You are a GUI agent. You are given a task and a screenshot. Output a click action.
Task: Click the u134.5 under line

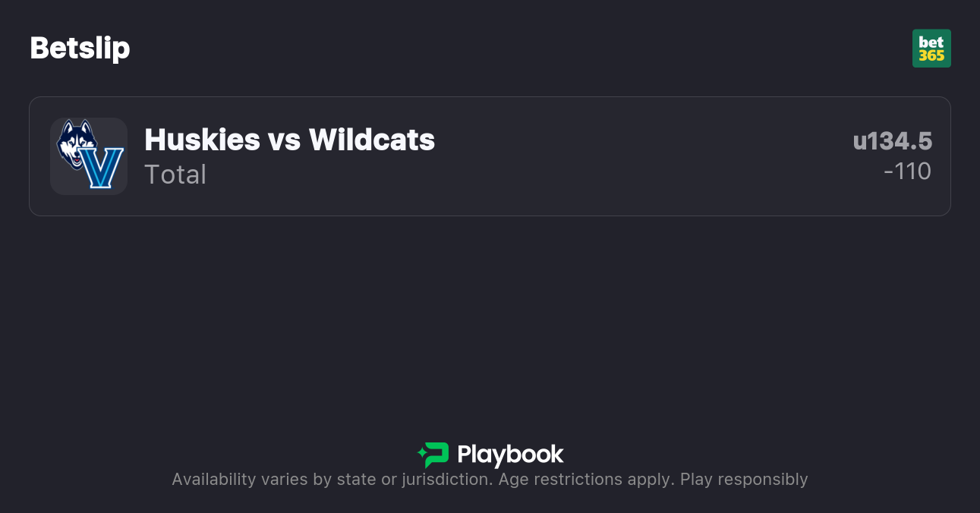[892, 141]
